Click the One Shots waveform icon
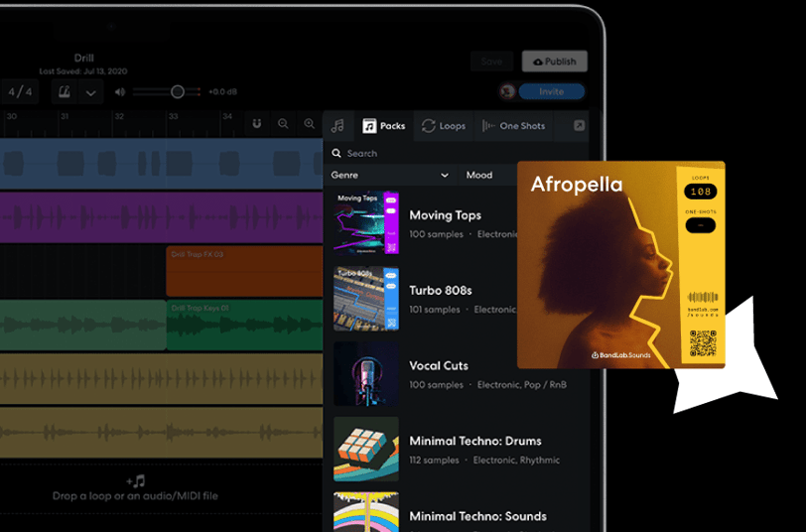This screenshot has width=806, height=532. 488,126
